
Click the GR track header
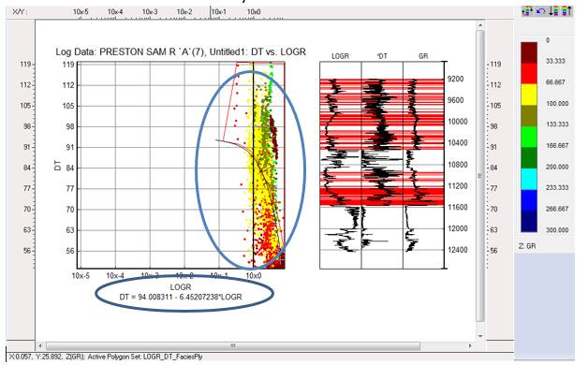click(423, 56)
